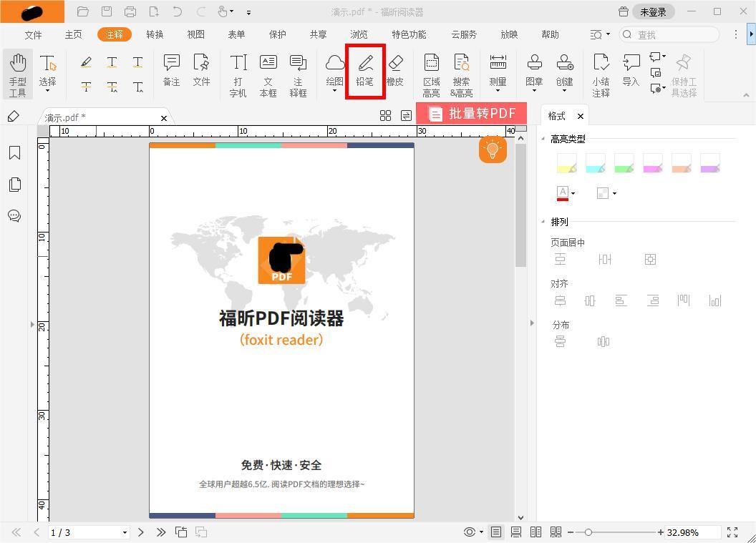Viewport: 756px width, 543px height.
Task: Switch to the 保护 (Protect) ribbon tab
Action: [277, 34]
